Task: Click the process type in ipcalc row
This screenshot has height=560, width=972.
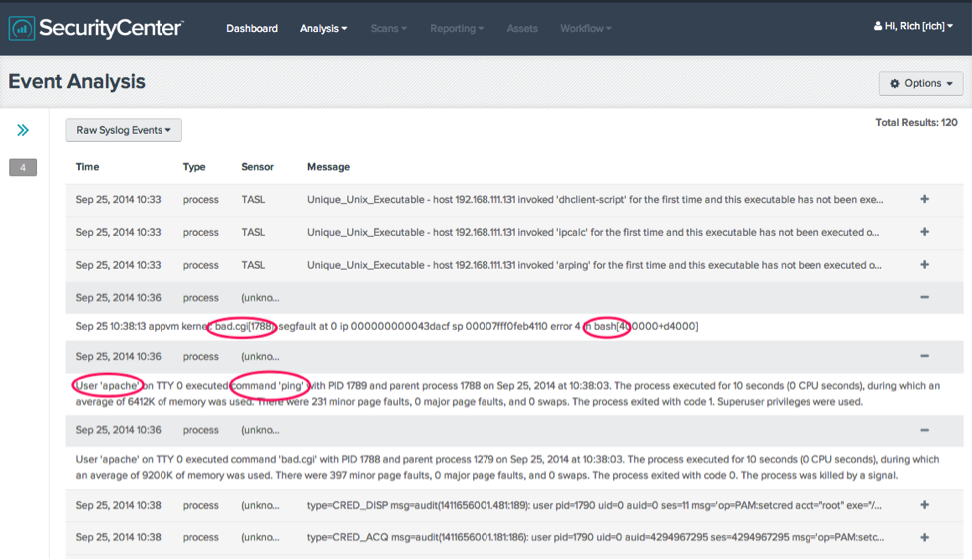Action: pyautogui.click(x=200, y=233)
